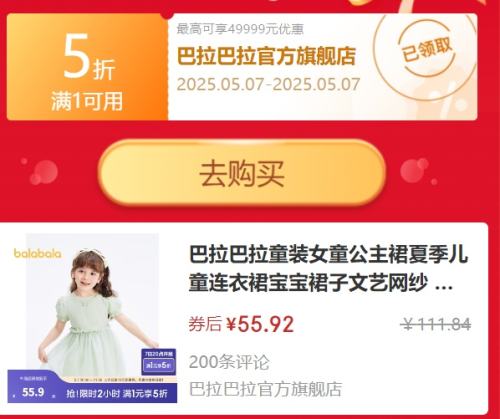Viewport: 500px width, 419px height.
Task: Open the girl in green dress thumbnail
Action: (92, 318)
